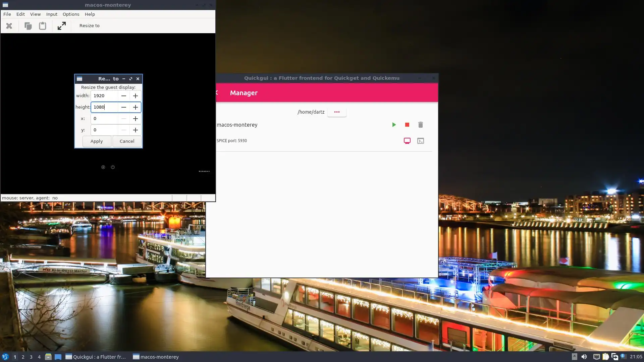Open the Options menu
The height and width of the screenshot is (362, 644).
coord(71,14)
